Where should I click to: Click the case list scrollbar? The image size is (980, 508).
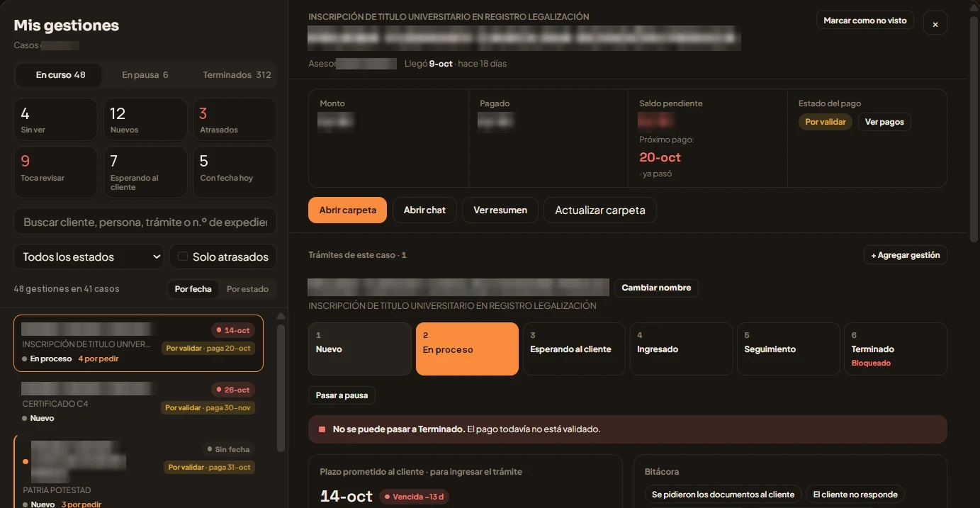point(281,388)
